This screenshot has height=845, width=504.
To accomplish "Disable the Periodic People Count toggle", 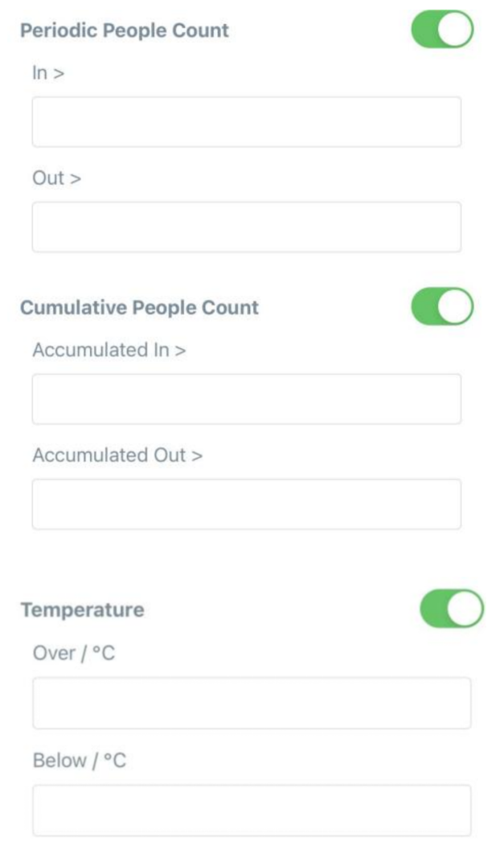I will (x=442, y=30).
